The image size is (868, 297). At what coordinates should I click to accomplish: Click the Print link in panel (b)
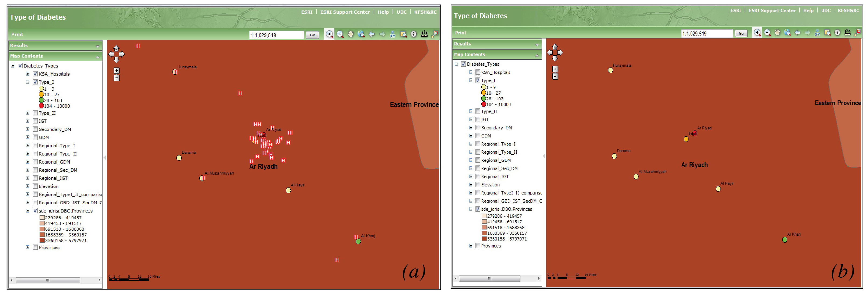coord(460,33)
